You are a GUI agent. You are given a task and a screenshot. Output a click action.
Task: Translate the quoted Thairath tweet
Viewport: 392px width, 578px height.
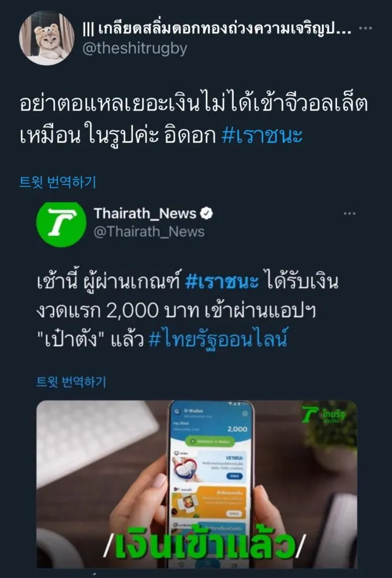pos(71,381)
